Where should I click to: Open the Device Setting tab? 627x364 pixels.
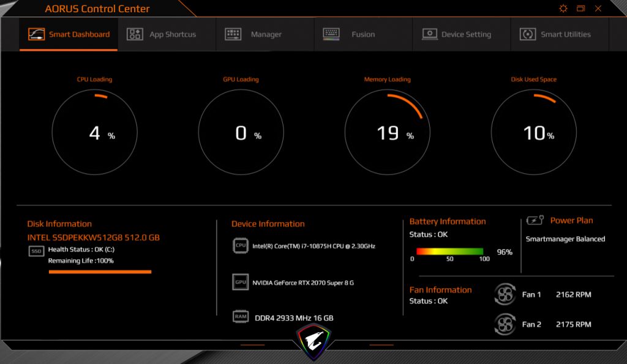point(462,34)
